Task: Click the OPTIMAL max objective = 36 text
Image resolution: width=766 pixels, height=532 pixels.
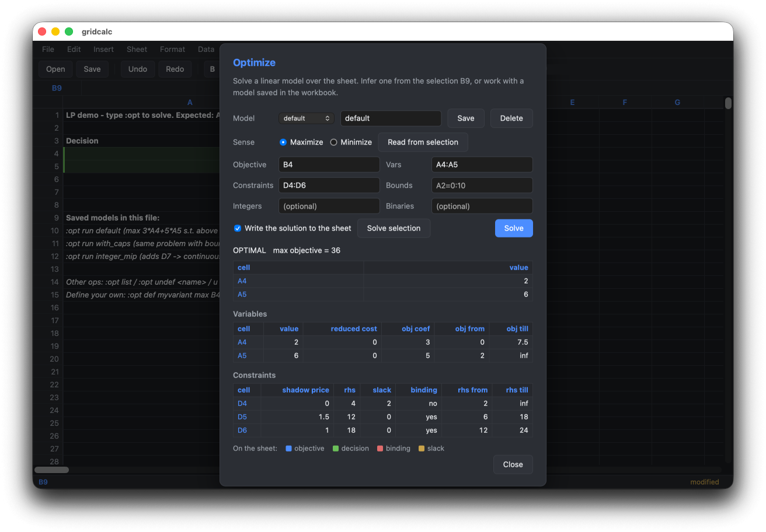Action: click(x=287, y=250)
